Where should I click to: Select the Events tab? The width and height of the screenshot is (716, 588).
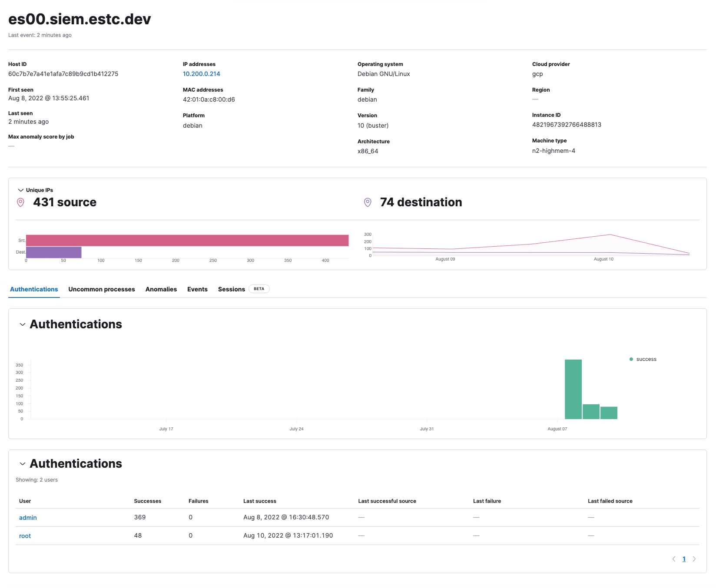(x=197, y=289)
